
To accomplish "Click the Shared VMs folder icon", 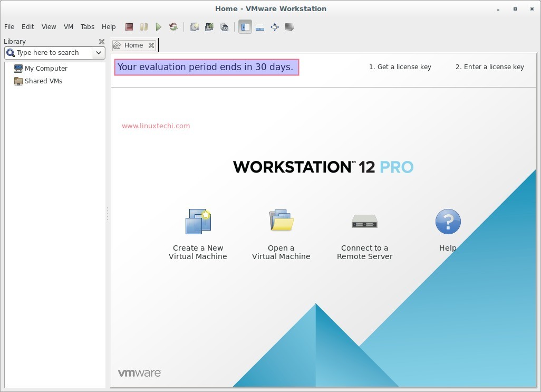I will 18,81.
